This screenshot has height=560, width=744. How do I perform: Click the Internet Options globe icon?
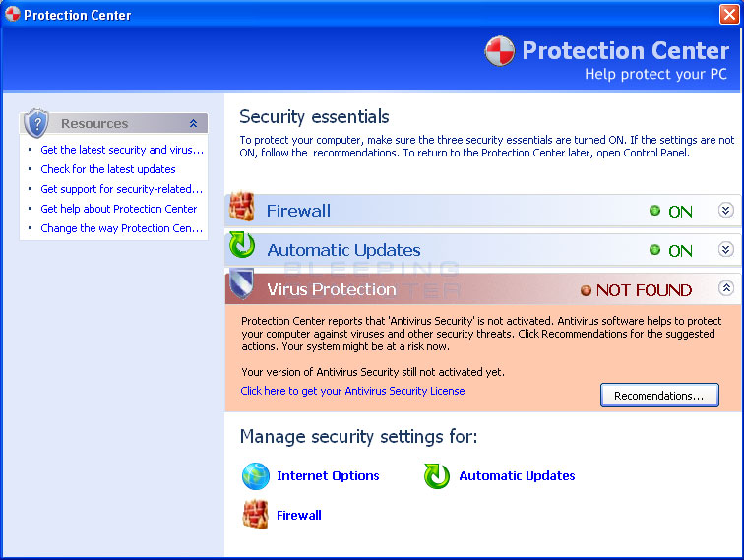(x=256, y=476)
